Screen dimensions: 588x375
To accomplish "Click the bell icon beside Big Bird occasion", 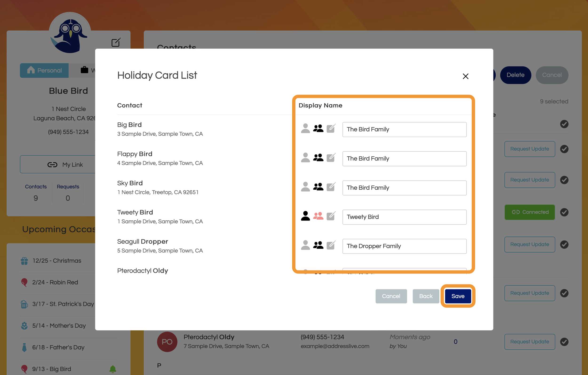I will pos(113,369).
